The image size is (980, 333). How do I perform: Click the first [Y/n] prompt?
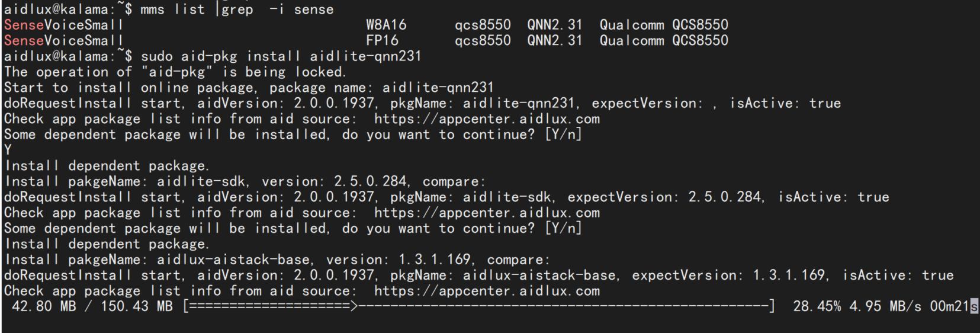click(563, 135)
